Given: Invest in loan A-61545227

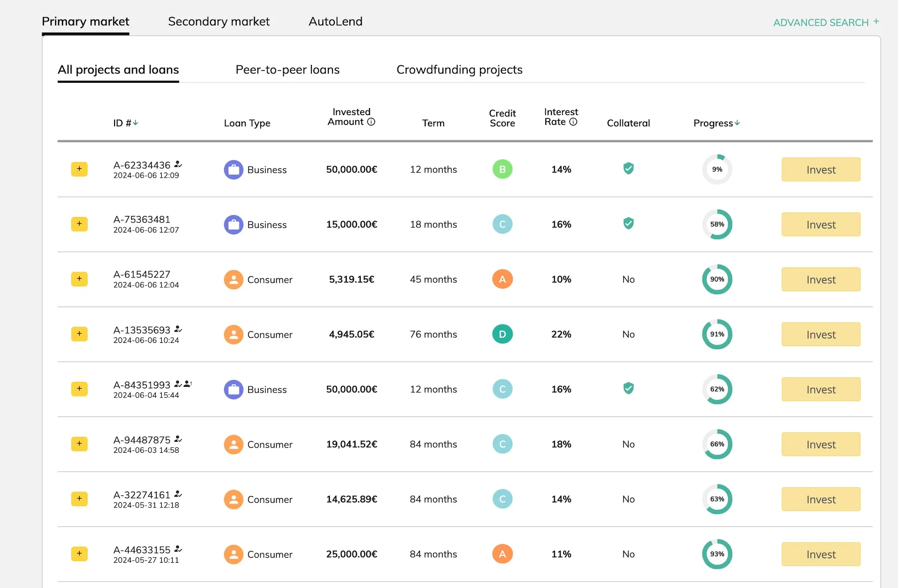Looking at the screenshot, I should click(821, 279).
